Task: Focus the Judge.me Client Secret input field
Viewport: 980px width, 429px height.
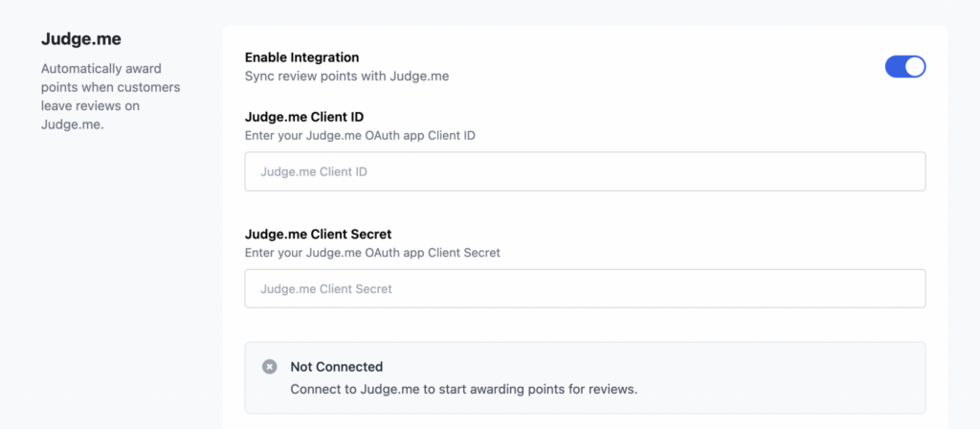Action: pyautogui.click(x=585, y=288)
